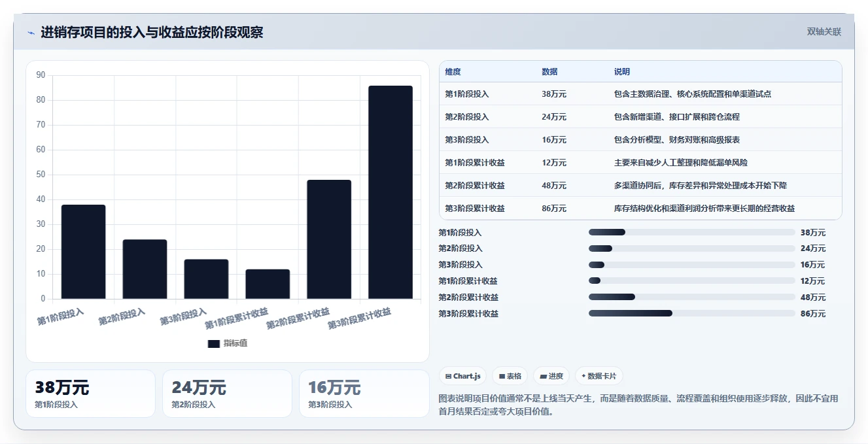Select the 进度 tag

pyautogui.click(x=551, y=376)
